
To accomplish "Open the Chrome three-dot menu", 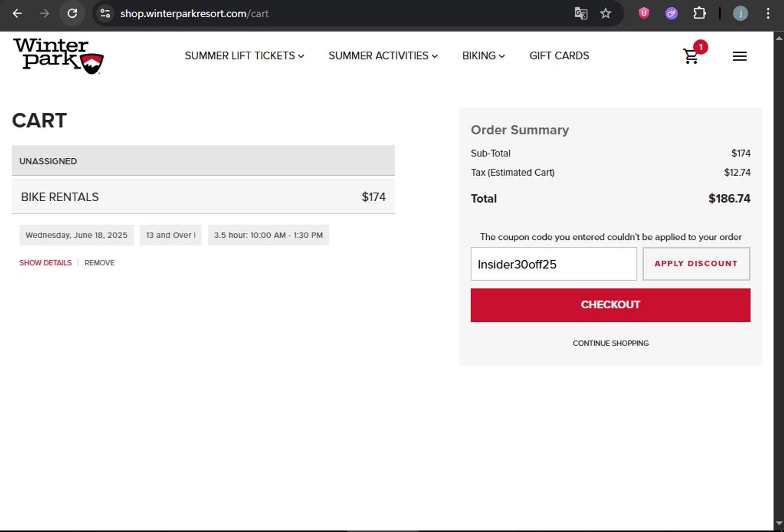I will 768,14.
